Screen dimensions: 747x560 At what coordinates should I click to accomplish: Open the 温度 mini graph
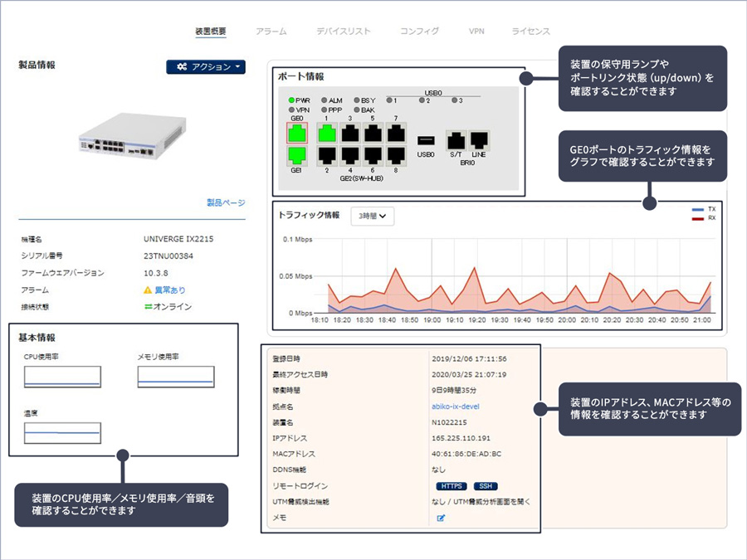coord(62,433)
